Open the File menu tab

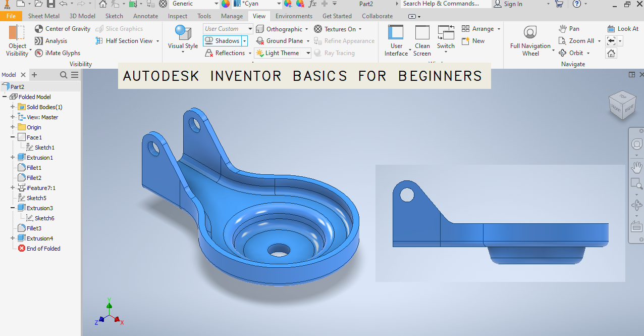11,16
